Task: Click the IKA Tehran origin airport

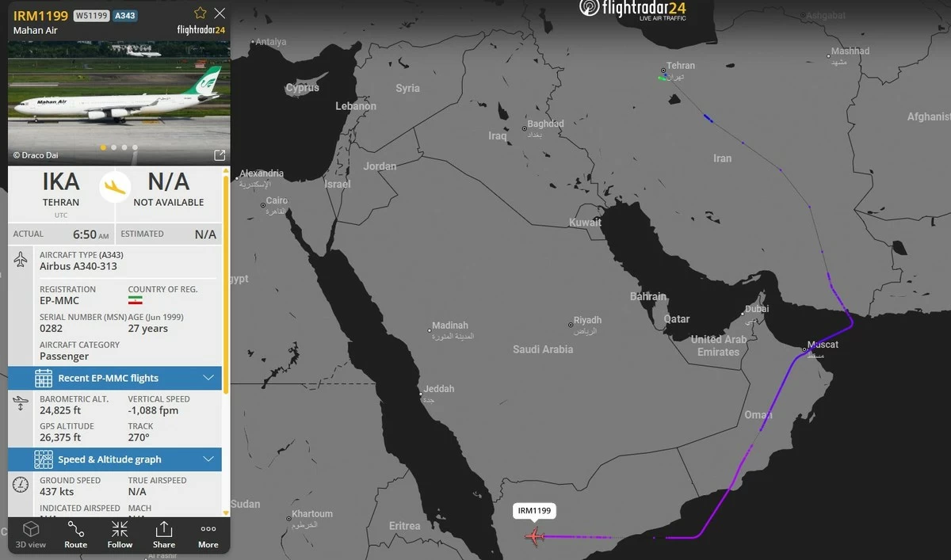Action: pos(61,189)
